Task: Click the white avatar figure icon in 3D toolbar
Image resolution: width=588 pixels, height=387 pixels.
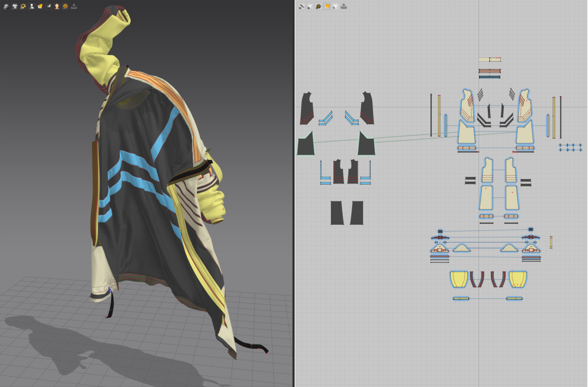Action: click(x=32, y=7)
